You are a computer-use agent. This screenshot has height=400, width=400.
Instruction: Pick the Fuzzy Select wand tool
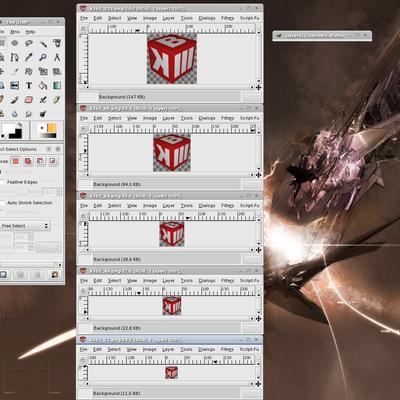43,43
